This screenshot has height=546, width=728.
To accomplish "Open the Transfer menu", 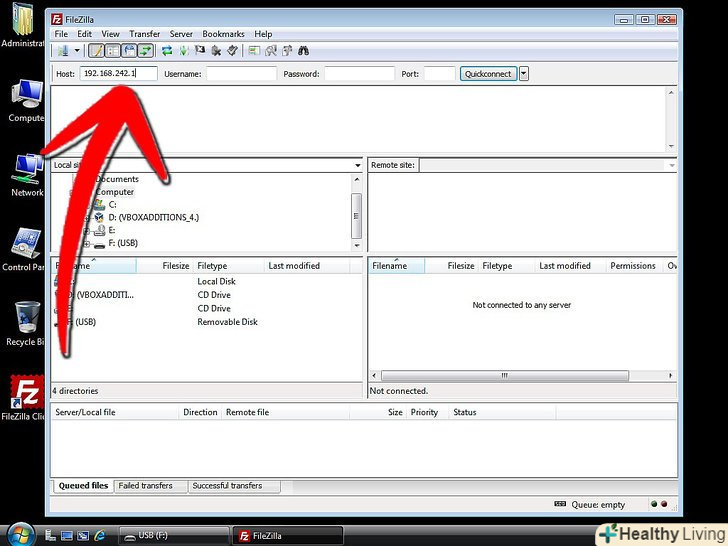I will (144, 34).
